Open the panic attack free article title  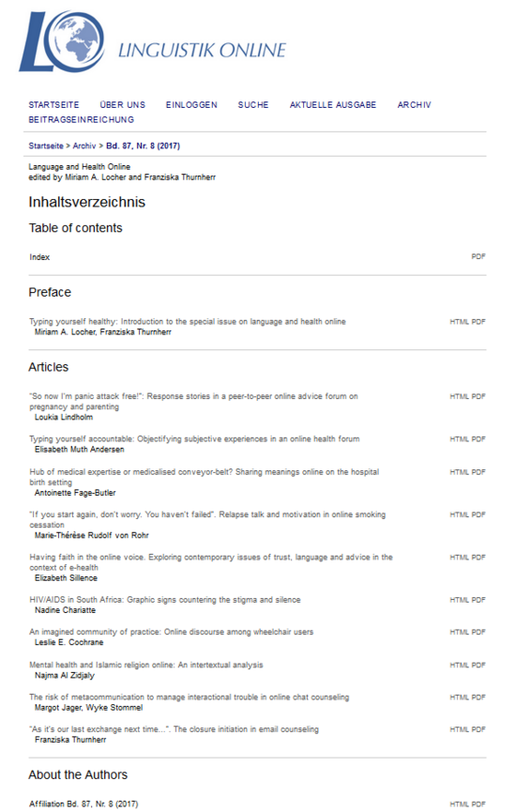click(193, 402)
